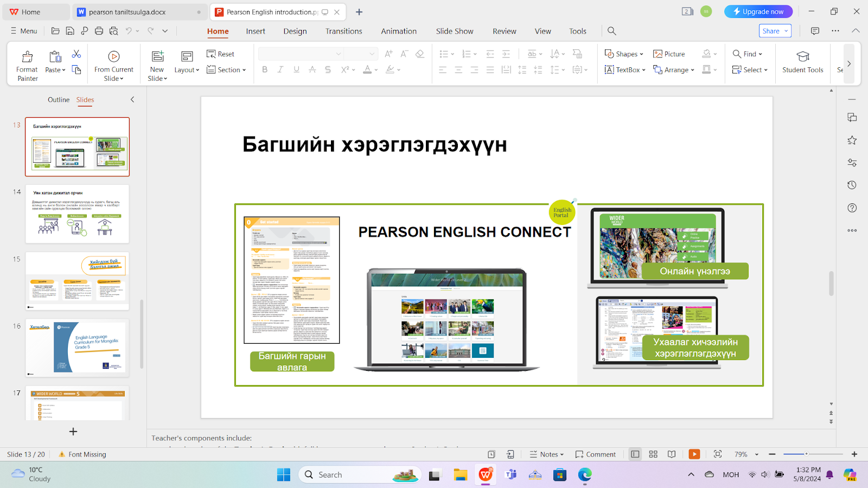868x488 pixels.
Task: Click the help question mark in right sidebar
Action: click(x=852, y=208)
